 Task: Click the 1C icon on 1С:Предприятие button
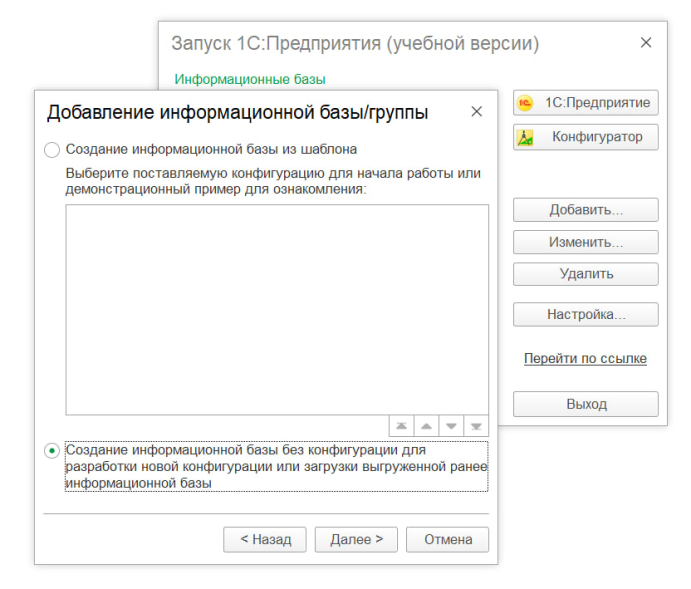pyautogui.click(x=525, y=103)
